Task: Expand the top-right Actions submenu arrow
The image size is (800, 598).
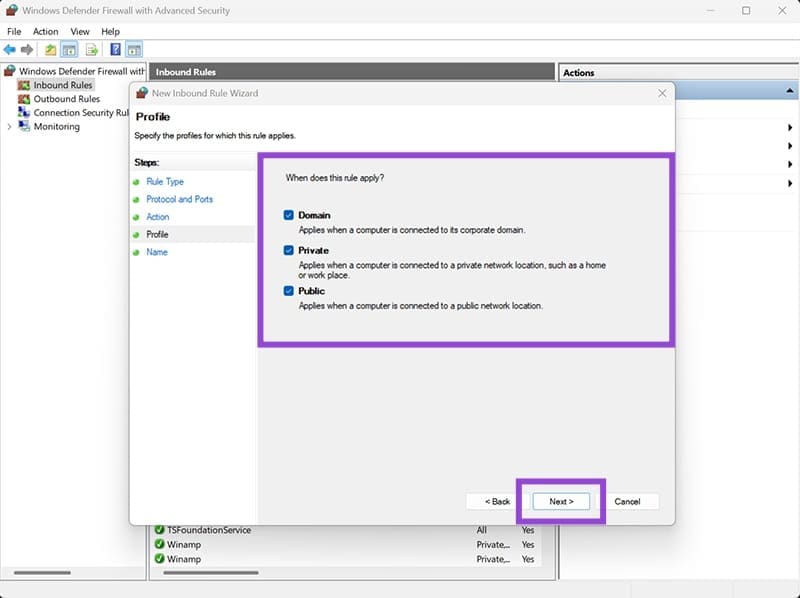Action: tap(790, 127)
